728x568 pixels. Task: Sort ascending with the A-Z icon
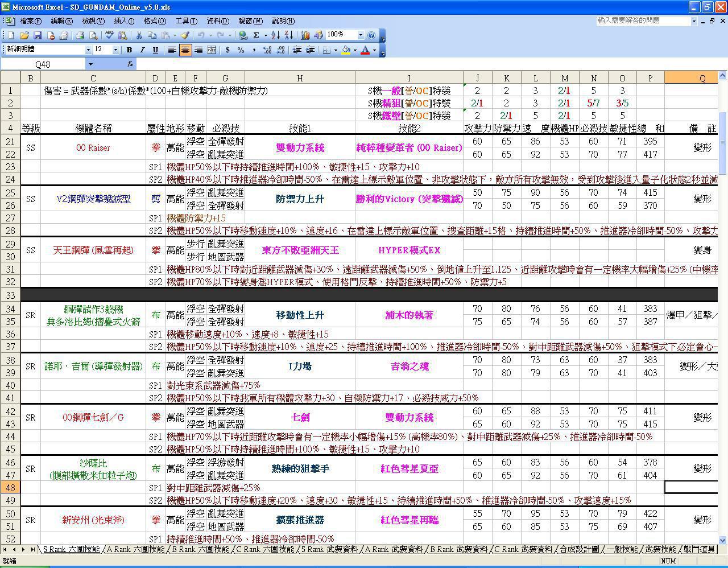click(275, 35)
